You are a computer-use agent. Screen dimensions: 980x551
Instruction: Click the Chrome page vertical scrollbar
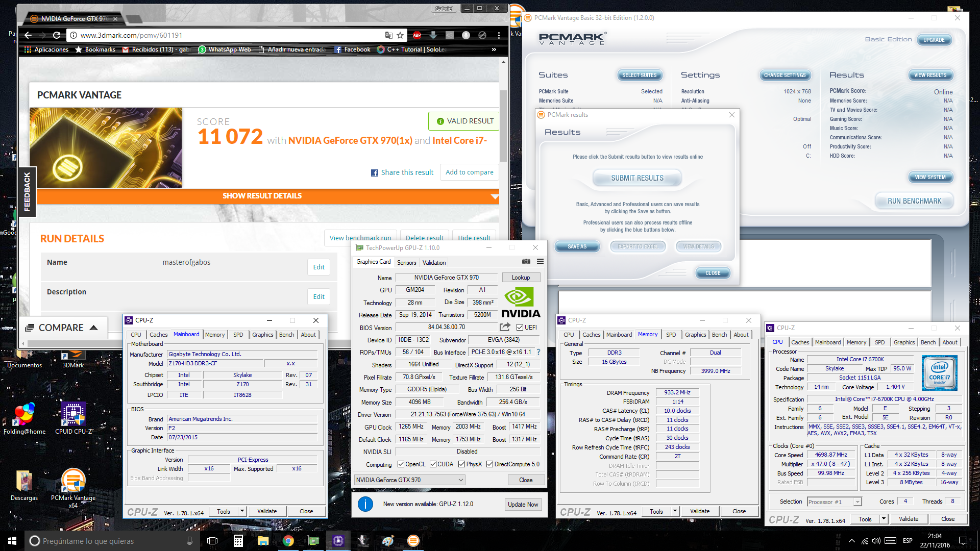(x=503, y=125)
